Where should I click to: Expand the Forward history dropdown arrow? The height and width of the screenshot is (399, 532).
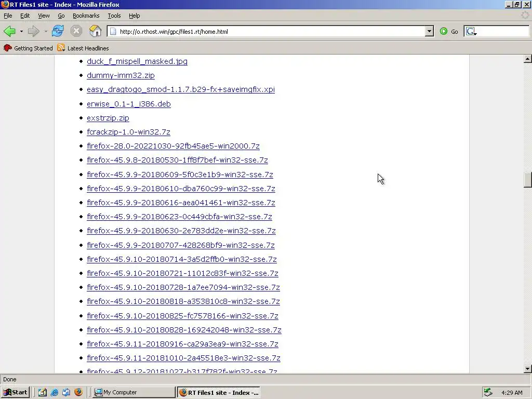(46, 32)
